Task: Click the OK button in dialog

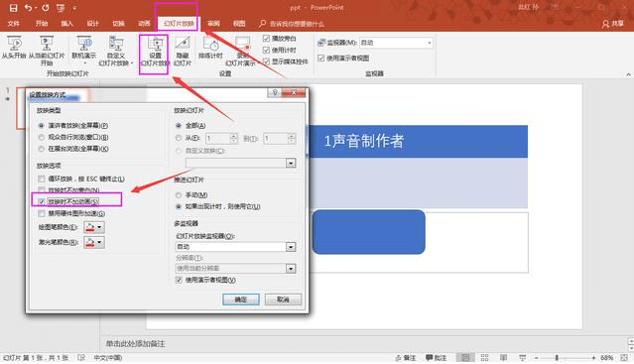Action: (241, 300)
